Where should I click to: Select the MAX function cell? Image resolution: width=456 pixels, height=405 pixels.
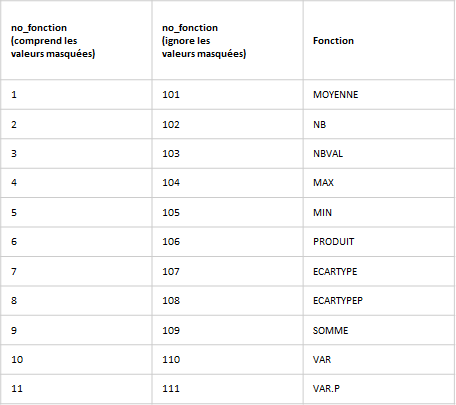pos(378,183)
